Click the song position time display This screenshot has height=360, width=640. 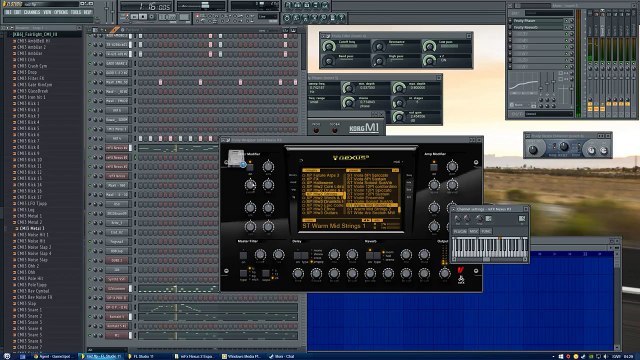coord(146,6)
